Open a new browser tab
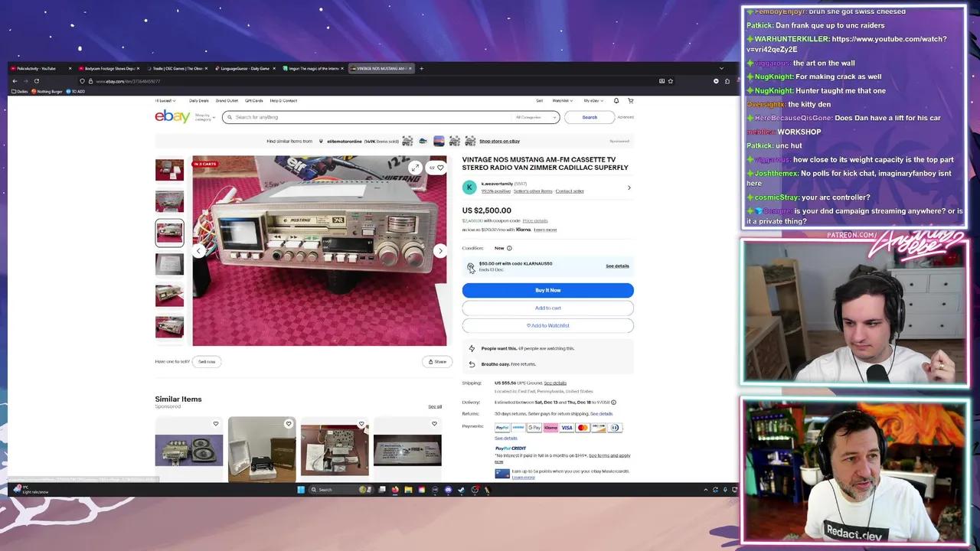980x551 pixels. click(421, 68)
